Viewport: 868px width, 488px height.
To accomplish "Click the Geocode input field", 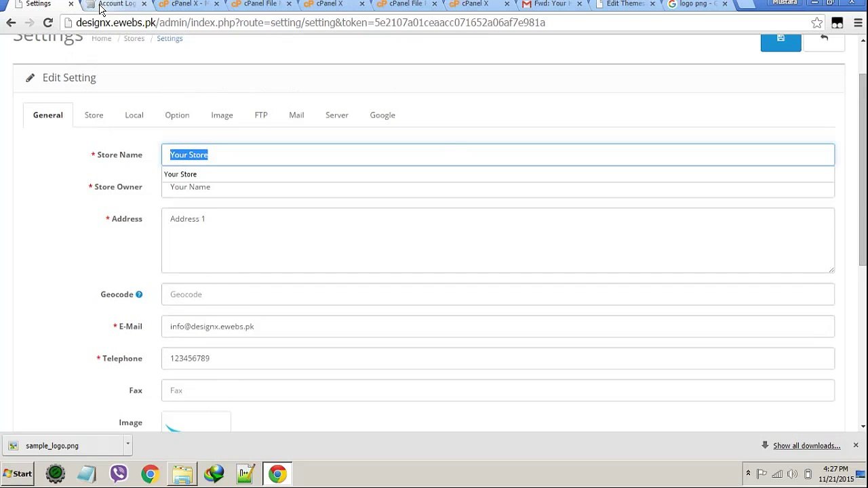I will tap(498, 294).
